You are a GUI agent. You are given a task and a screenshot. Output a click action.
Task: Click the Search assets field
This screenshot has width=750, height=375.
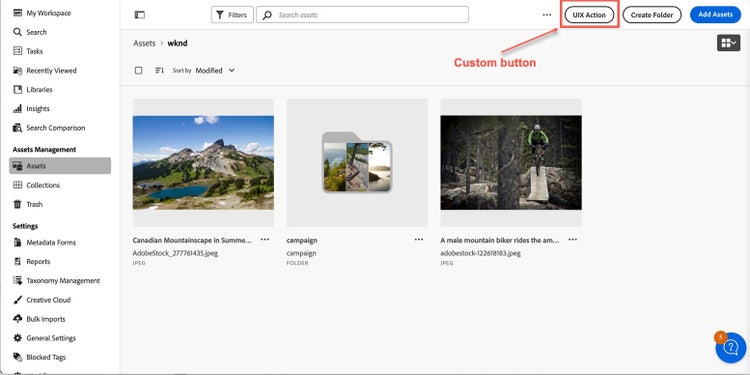(363, 15)
